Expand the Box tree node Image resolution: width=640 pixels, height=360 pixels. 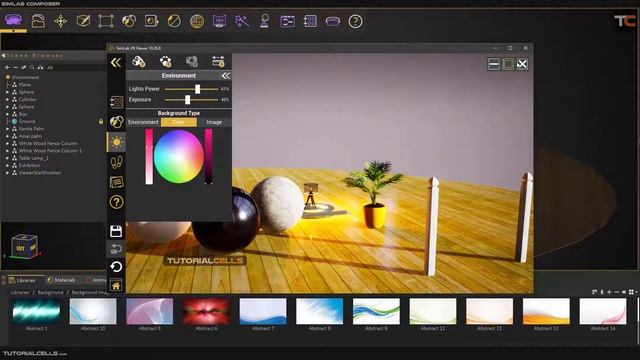[7, 114]
